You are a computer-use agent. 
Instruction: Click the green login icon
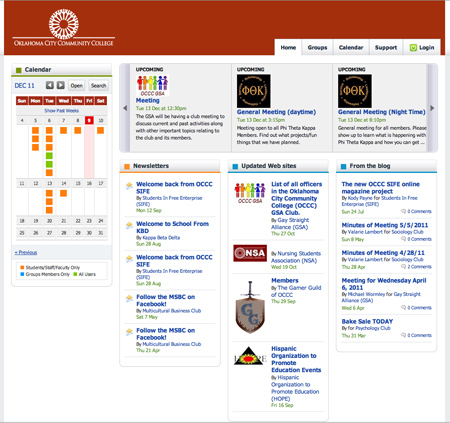(x=413, y=48)
